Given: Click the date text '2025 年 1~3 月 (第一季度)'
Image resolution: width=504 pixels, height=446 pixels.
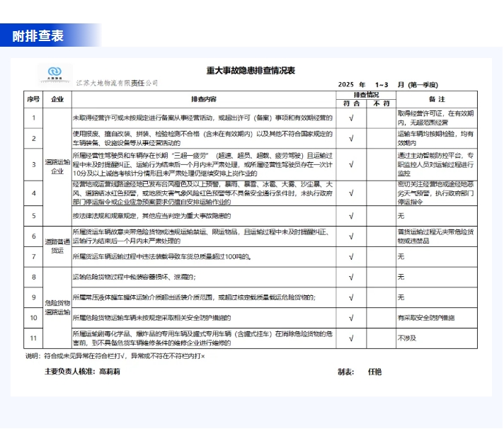Looking at the screenshot, I should 388,84.
